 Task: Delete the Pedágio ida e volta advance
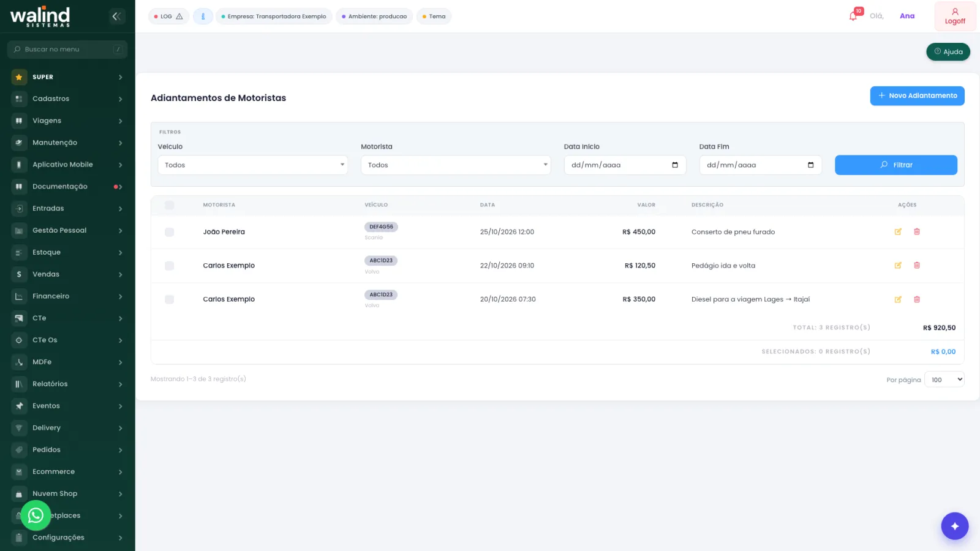pos(917,266)
